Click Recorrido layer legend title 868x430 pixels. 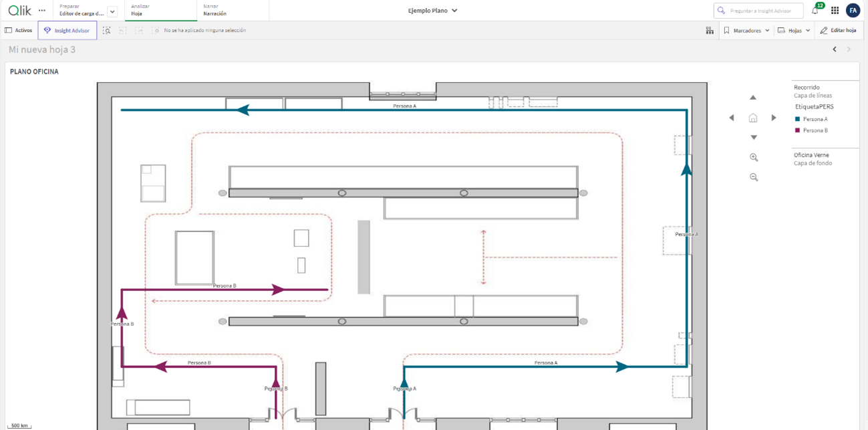[807, 88]
